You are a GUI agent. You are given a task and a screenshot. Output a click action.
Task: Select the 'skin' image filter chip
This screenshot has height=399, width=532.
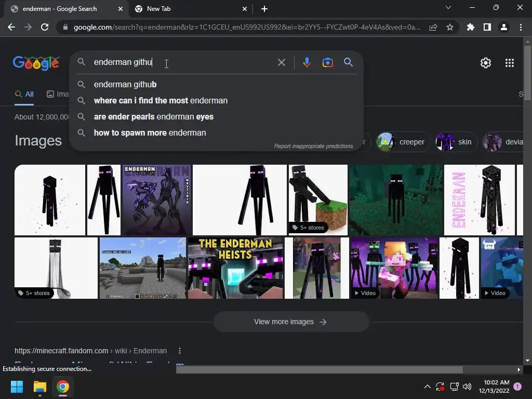pos(455,142)
